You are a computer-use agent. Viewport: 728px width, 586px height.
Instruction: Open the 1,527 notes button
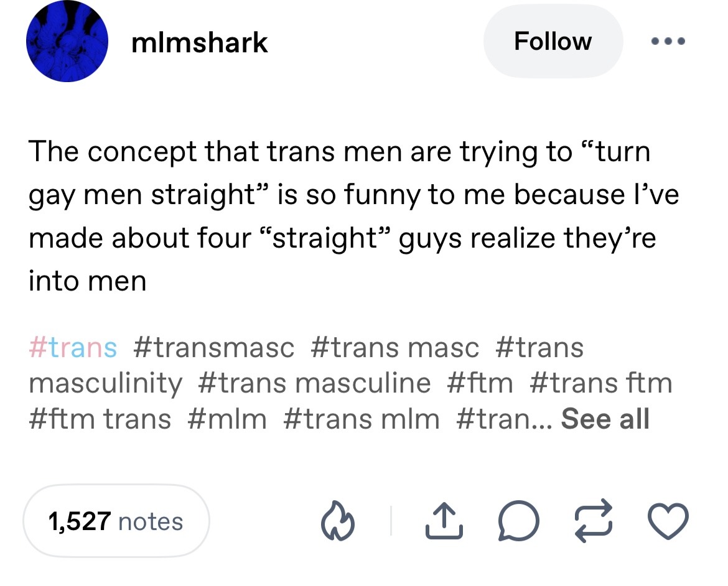coord(116,521)
